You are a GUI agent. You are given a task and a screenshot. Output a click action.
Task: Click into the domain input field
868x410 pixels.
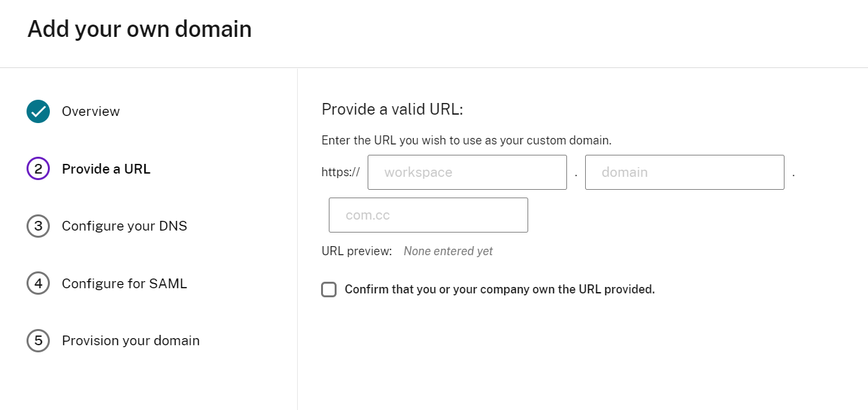[x=685, y=172]
